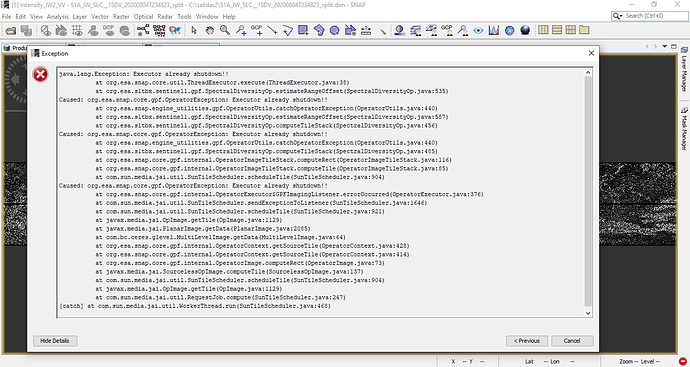Viewport: 690px width, 367px height.
Task: Click the stack trace vertical scrollbar
Action: (x=588, y=193)
